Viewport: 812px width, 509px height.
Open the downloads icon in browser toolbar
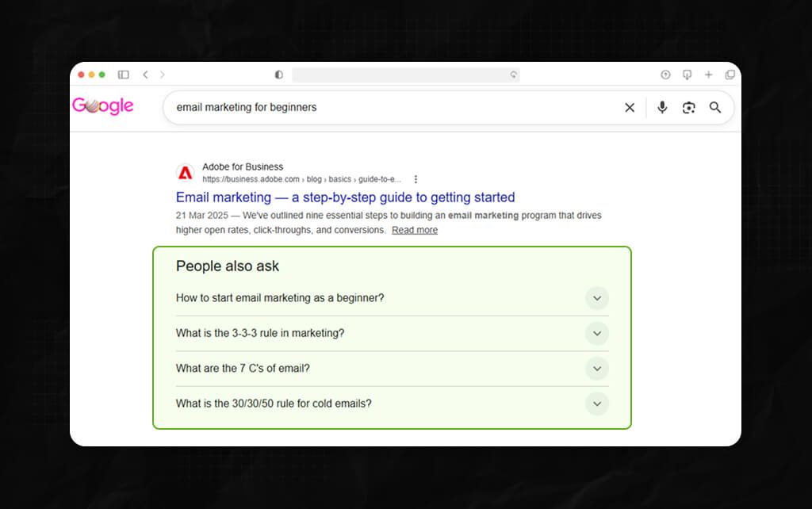(687, 75)
